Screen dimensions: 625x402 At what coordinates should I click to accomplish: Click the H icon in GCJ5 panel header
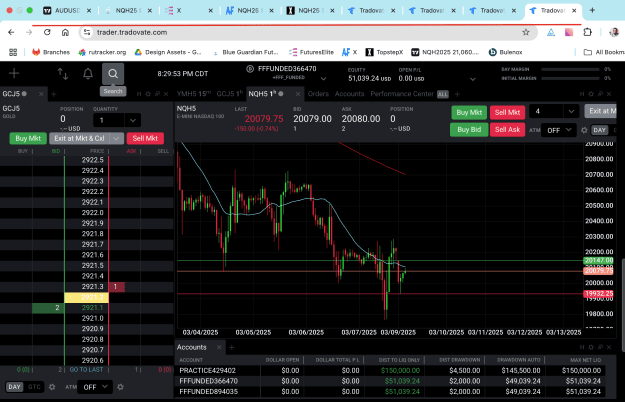(139, 94)
